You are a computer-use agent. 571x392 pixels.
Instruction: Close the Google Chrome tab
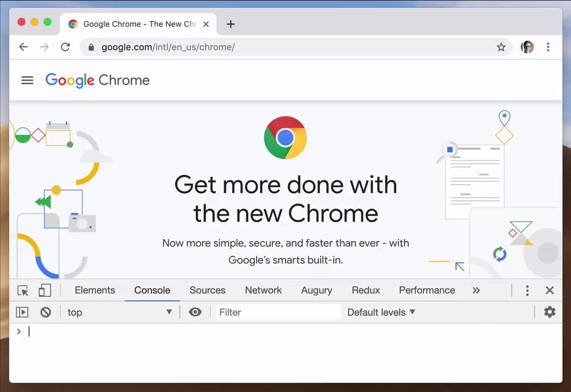point(206,24)
